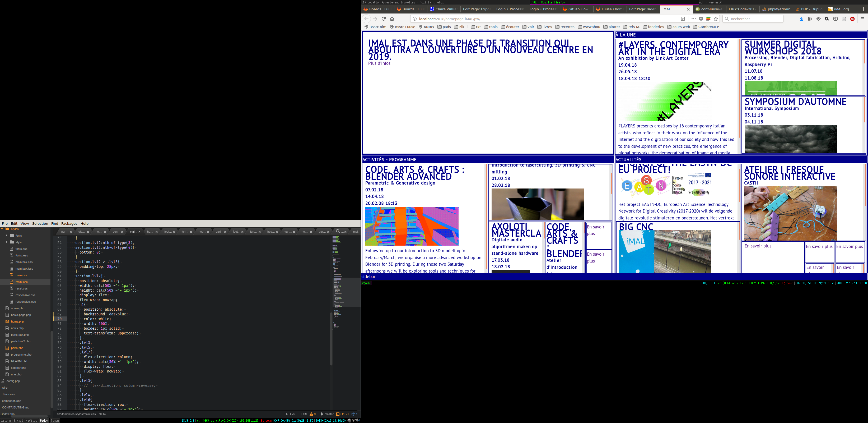The height and width of the screenshot is (423, 868).
Task: Toggle the Firefox sidebar button
Action: click(x=835, y=19)
